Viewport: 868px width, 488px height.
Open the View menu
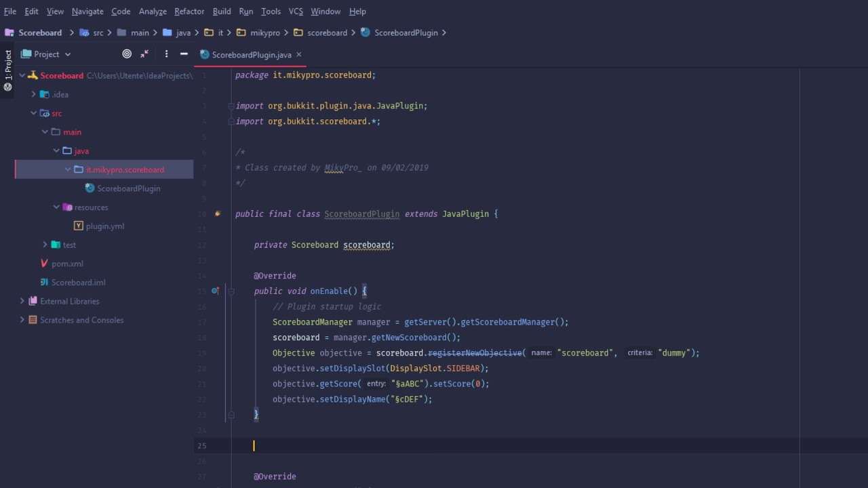click(x=55, y=11)
